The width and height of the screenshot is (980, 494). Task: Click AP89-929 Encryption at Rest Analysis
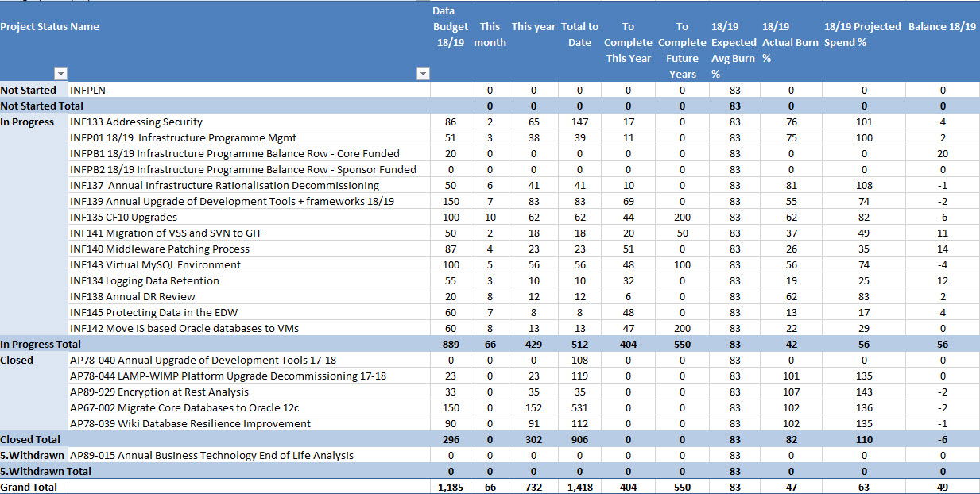click(159, 392)
